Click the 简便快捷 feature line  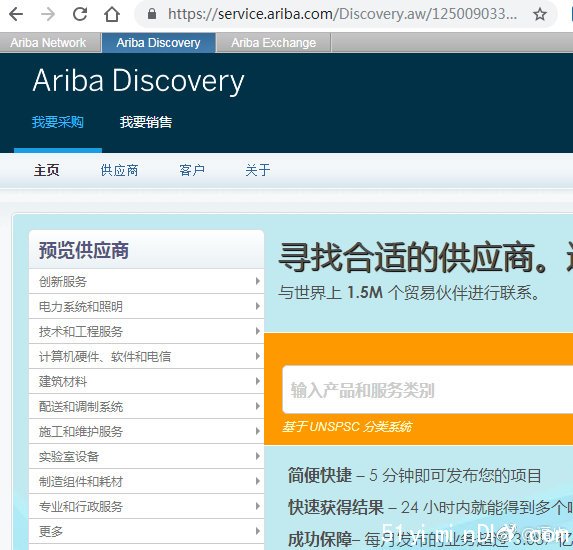414,475
